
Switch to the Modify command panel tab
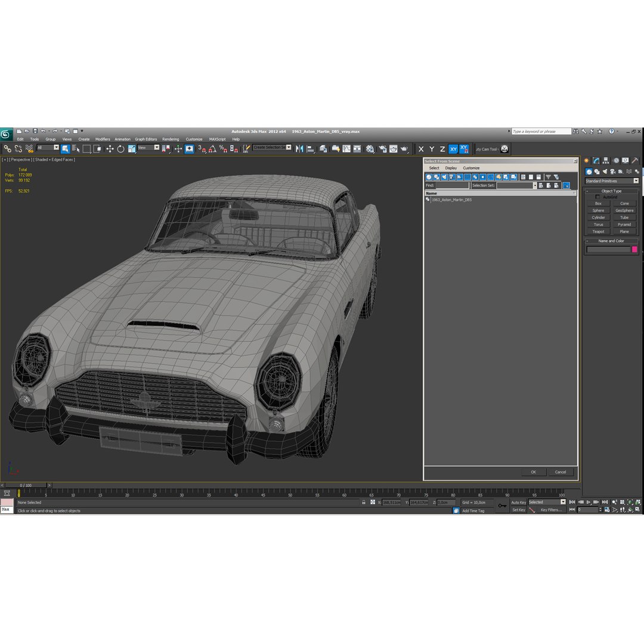[596, 161]
